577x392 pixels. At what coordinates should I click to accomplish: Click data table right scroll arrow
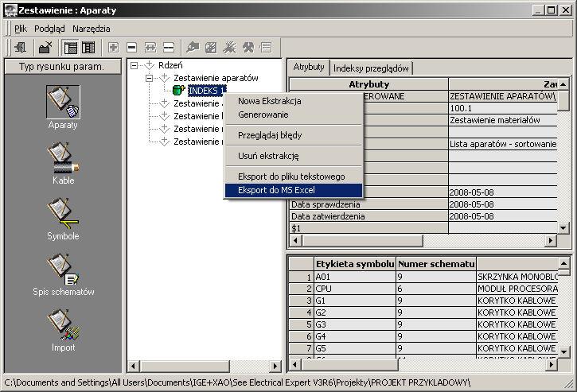pos(552,365)
